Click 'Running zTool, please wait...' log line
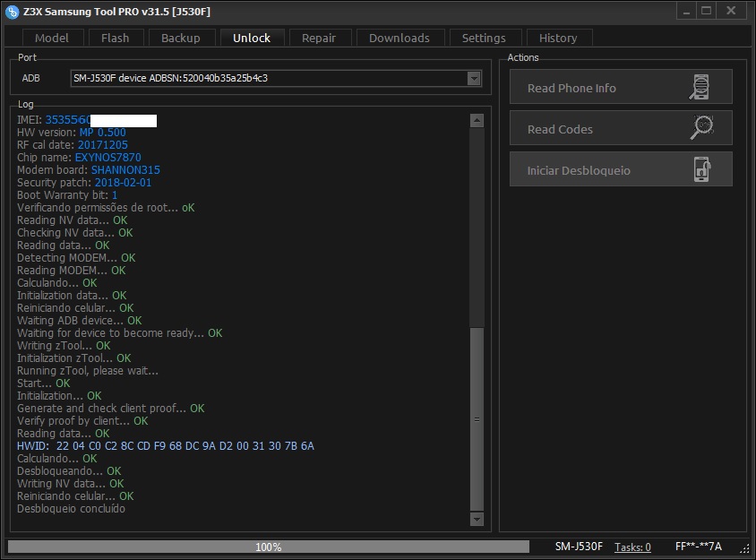 pyautogui.click(x=88, y=370)
